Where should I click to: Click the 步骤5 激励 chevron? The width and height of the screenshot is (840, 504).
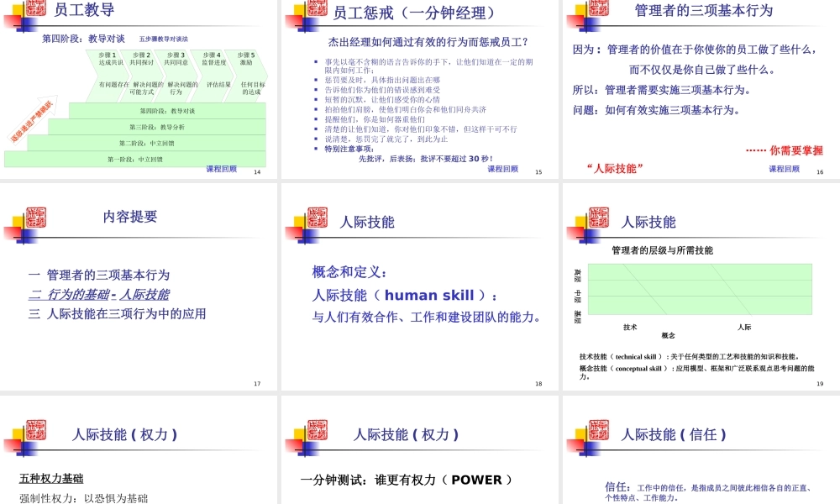[x=246, y=75]
